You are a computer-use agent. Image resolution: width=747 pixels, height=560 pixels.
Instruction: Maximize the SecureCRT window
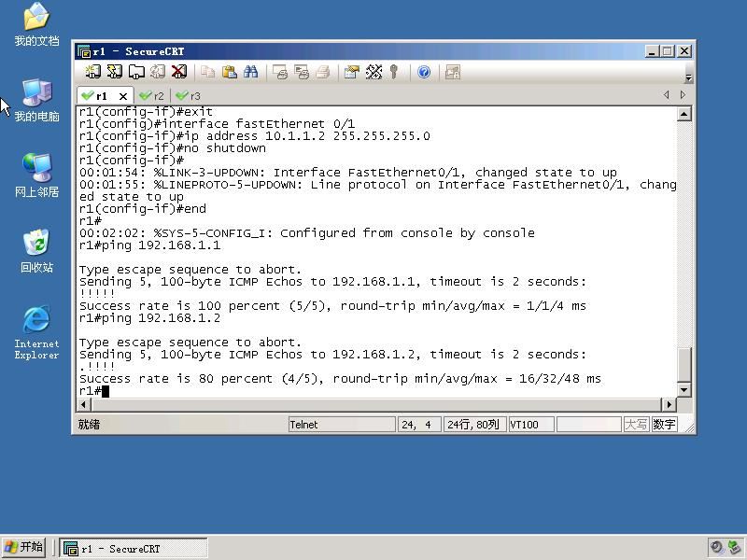[668, 51]
